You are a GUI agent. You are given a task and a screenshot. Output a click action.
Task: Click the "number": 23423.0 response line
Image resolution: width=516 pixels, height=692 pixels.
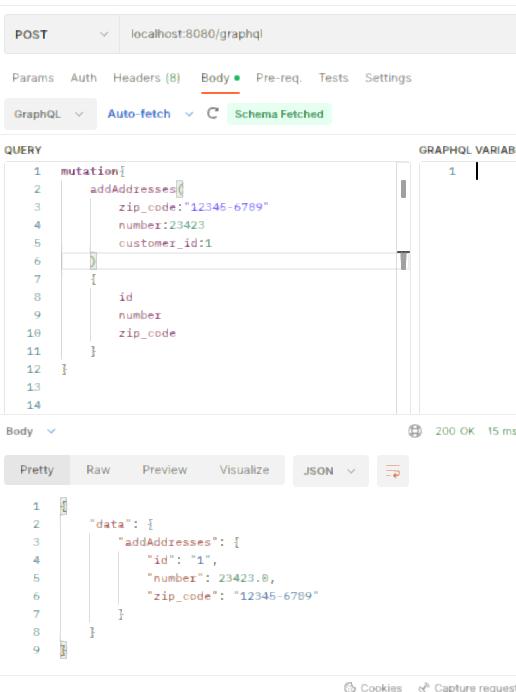(211, 578)
